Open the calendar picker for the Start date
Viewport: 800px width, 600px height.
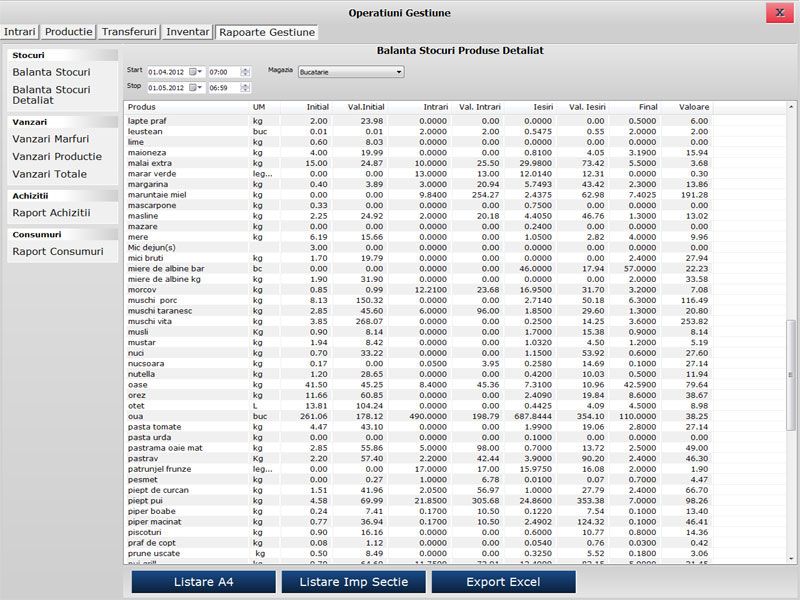tap(196, 72)
